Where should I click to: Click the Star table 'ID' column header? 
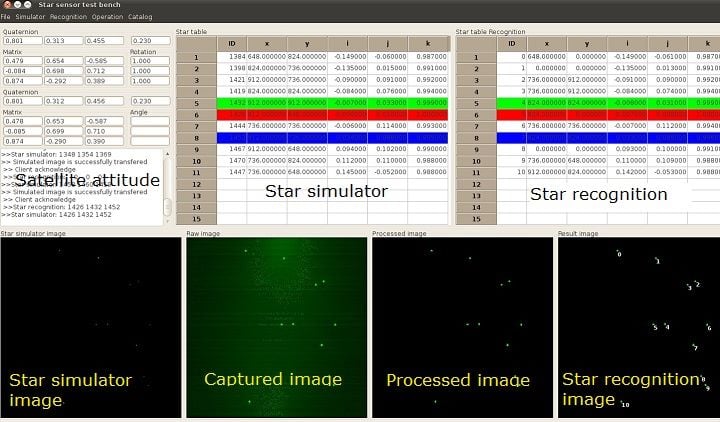232,44
